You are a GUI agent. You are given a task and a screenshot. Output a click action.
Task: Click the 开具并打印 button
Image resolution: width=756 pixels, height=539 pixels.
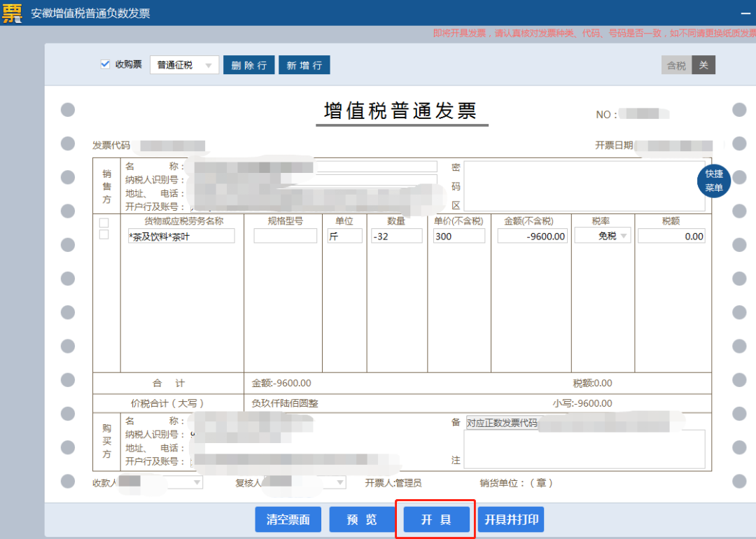click(x=511, y=519)
